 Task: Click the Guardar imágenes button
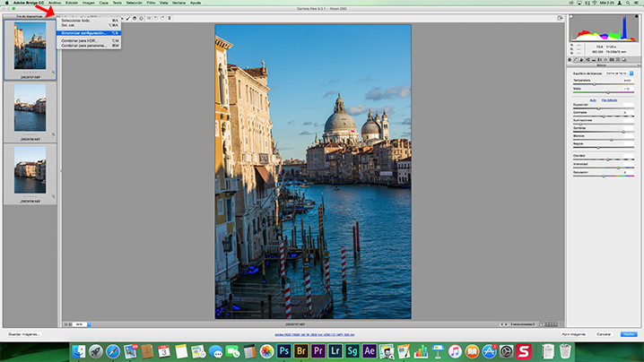tap(24, 334)
